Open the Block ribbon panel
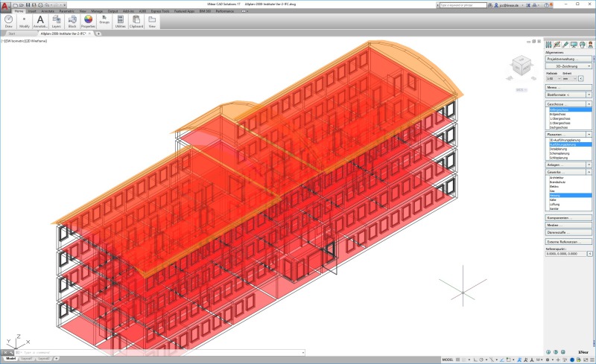Screen dimensions: 596x364 coord(72,21)
